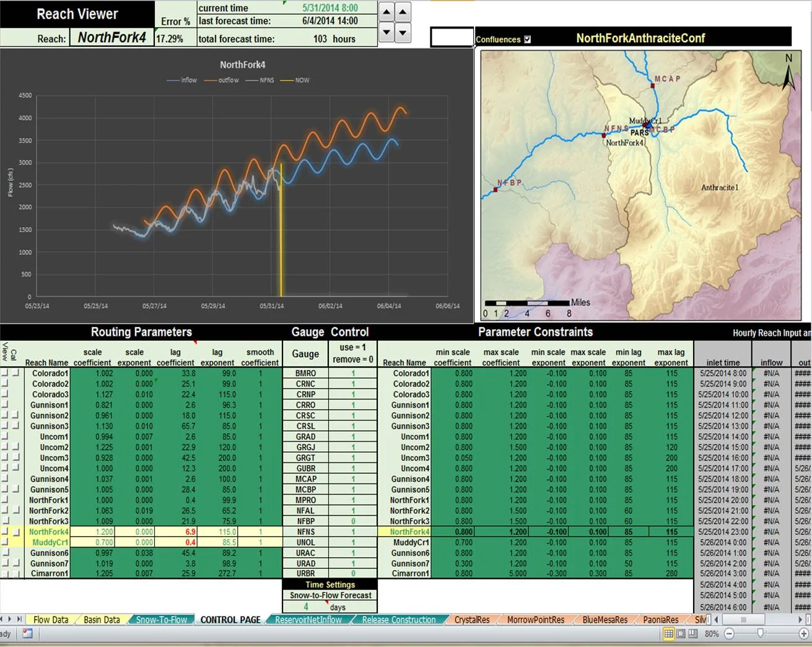Click the zoom in plus button
This screenshot has width=812, height=647.
click(x=803, y=633)
